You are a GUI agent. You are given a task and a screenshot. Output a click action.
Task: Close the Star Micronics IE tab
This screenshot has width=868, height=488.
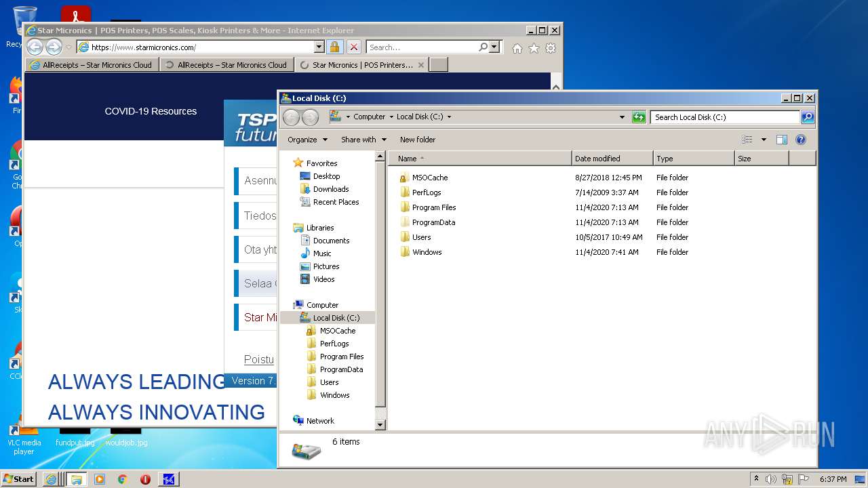pos(421,65)
